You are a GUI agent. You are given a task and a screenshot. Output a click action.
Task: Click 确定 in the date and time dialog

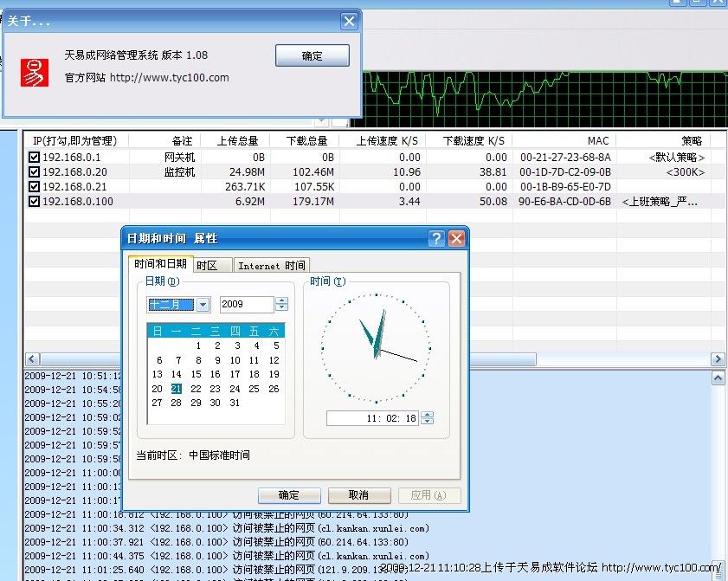[289, 495]
